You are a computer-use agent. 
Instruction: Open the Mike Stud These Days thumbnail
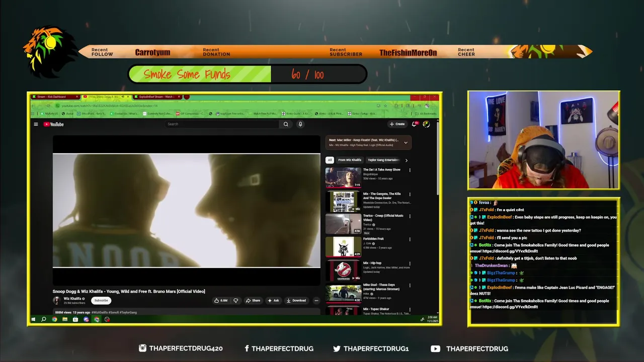point(343,293)
